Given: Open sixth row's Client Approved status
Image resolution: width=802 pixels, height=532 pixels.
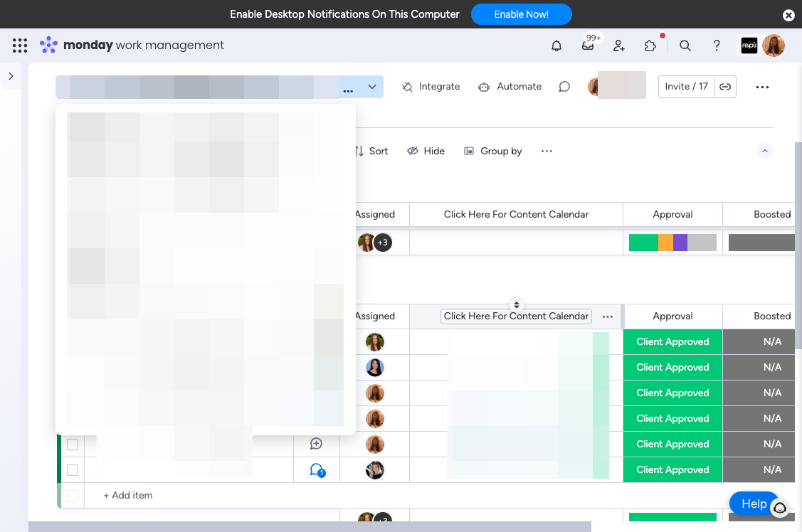Looking at the screenshot, I should tap(672, 469).
